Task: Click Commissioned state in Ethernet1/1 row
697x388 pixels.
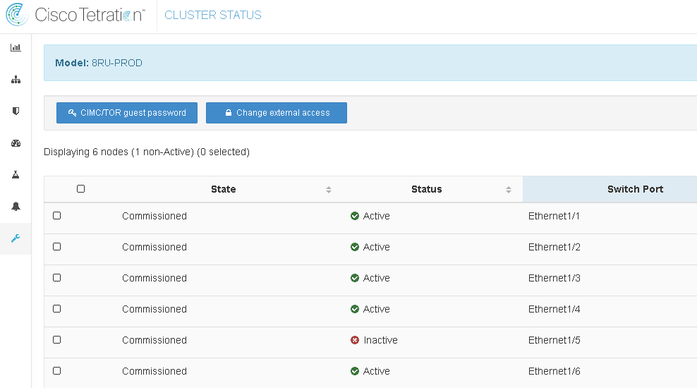Action: (x=154, y=216)
